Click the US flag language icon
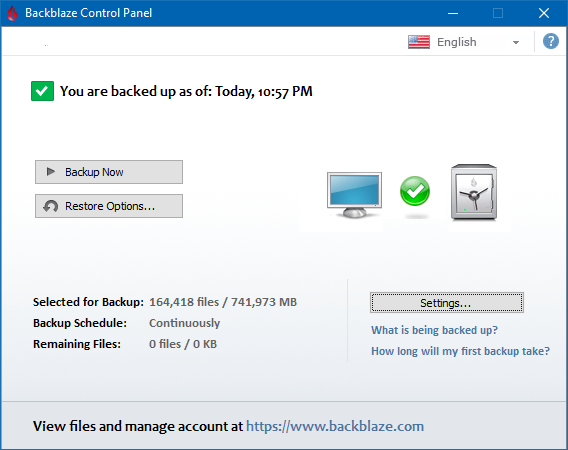Screen dimensions: 568x450 [x=419, y=42]
